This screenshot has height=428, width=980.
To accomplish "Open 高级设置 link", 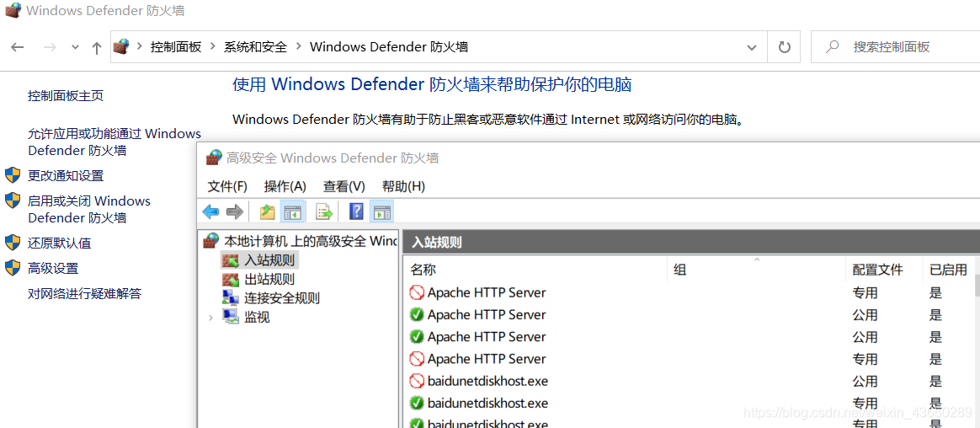I will [x=53, y=269].
